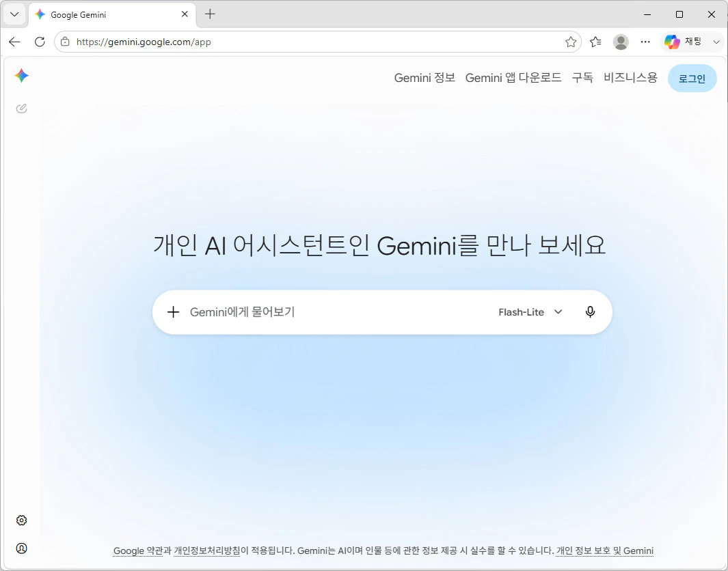Open the tab actions dropdown arrow
728x571 pixels.
(x=14, y=14)
